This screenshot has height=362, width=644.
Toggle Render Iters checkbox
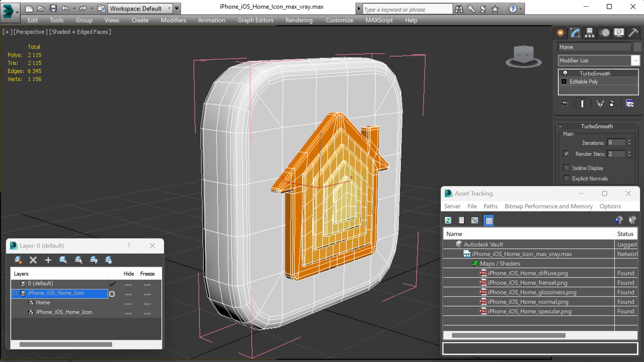(566, 154)
